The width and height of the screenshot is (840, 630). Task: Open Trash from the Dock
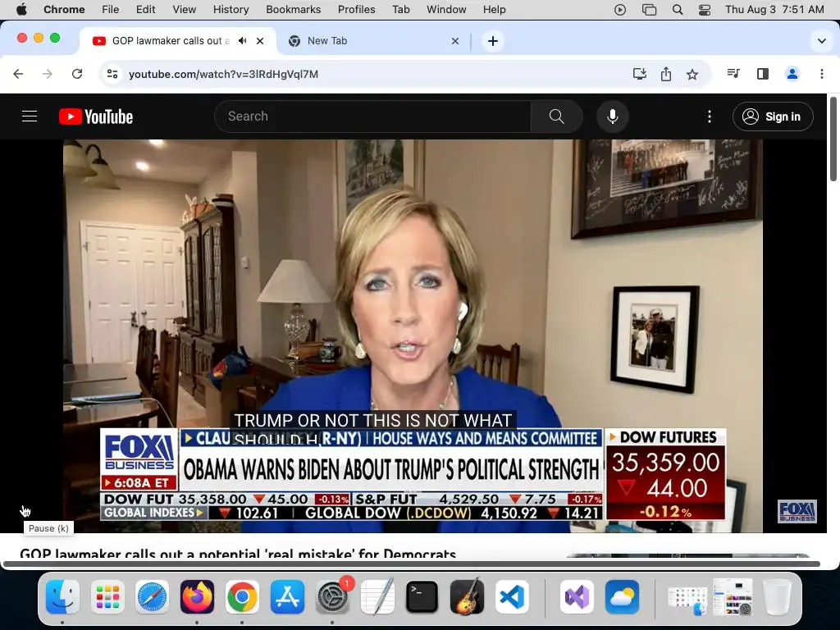point(778,596)
